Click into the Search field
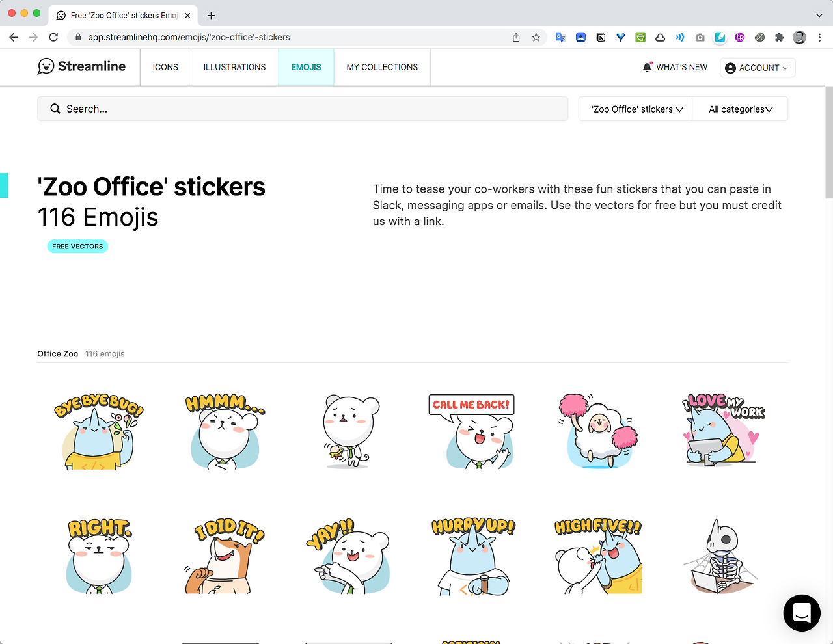 [x=303, y=109]
